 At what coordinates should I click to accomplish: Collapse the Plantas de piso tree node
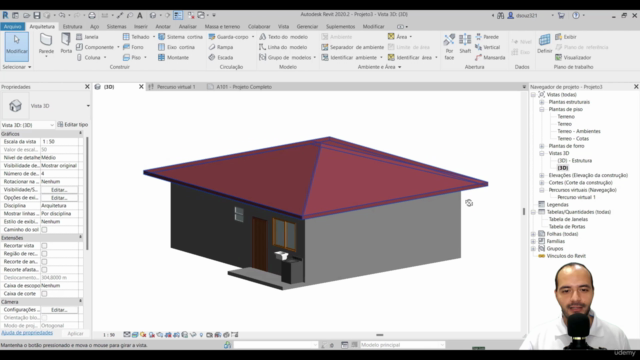(542, 109)
